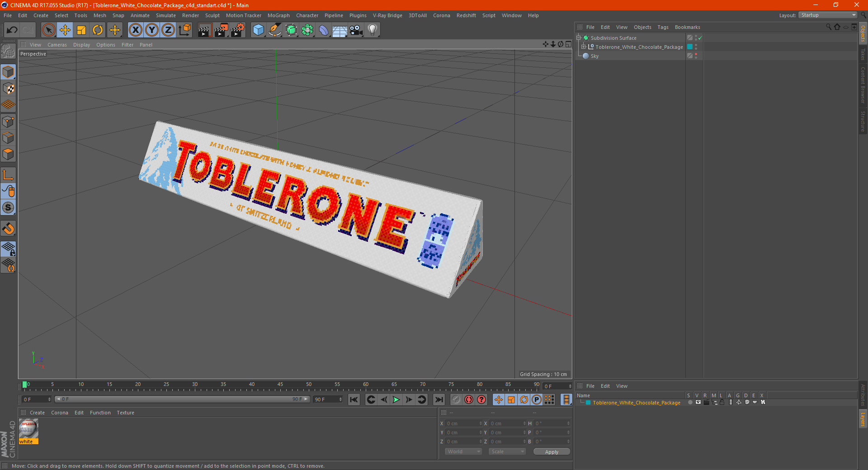The height and width of the screenshot is (470, 868).
Task: Switch to Edges mode
Action: coord(8,138)
